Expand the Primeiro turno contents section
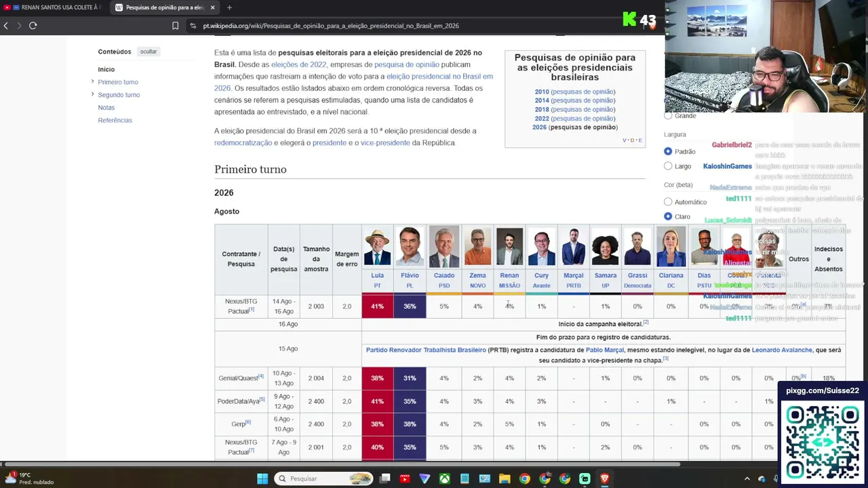Viewport: 868px width, 488px height. point(92,82)
